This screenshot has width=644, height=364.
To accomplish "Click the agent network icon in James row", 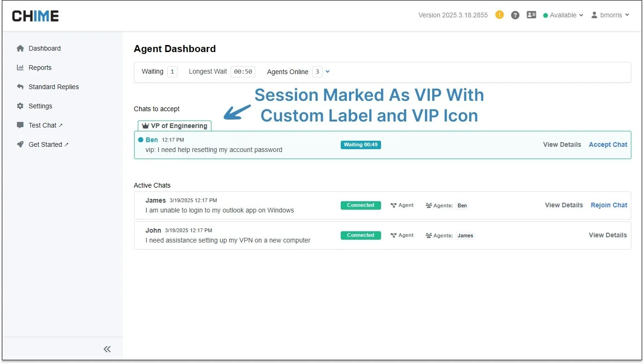I will point(394,205).
